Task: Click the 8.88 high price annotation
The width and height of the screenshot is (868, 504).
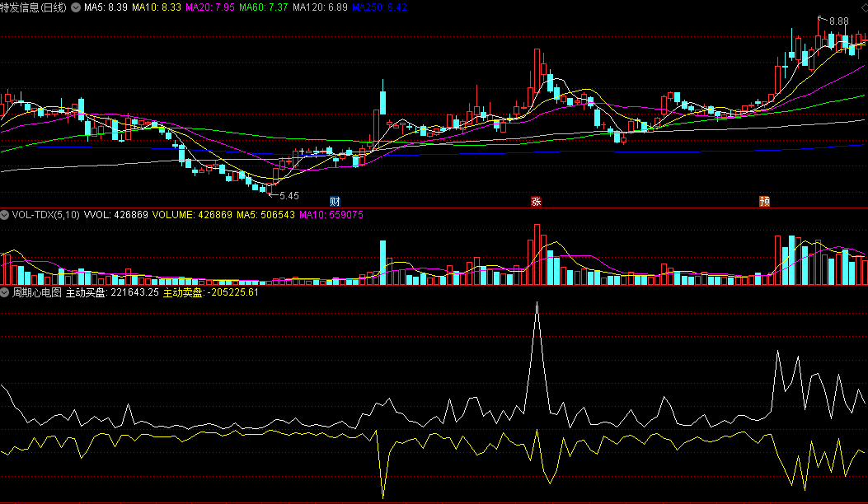Action: pos(838,21)
